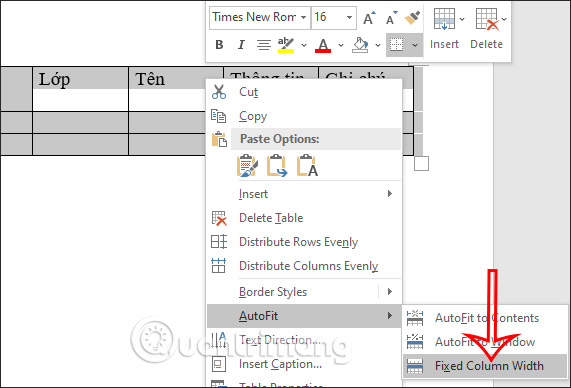Expand the Borders dropdown arrow
The image size is (571, 388).
(415, 45)
